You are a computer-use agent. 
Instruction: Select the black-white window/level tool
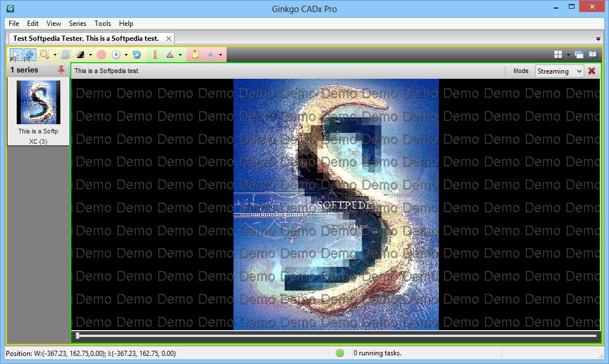[x=81, y=55]
